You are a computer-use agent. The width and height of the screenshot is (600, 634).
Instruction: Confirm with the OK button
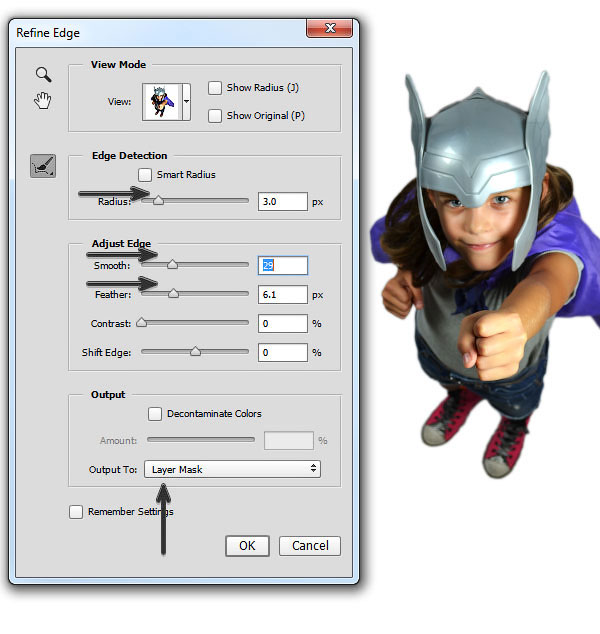click(x=247, y=546)
